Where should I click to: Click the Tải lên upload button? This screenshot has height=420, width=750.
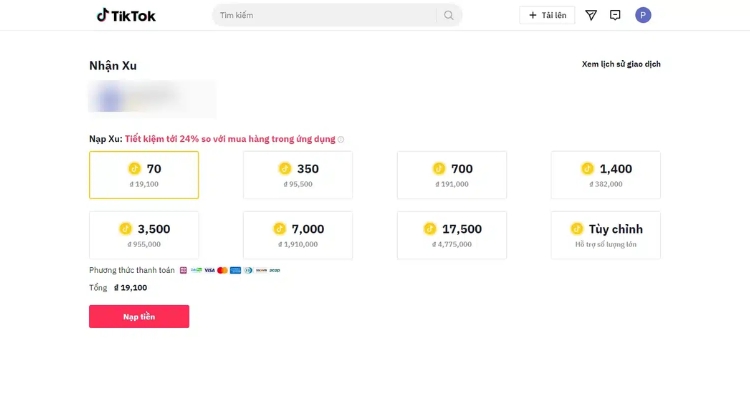tap(547, 15)
